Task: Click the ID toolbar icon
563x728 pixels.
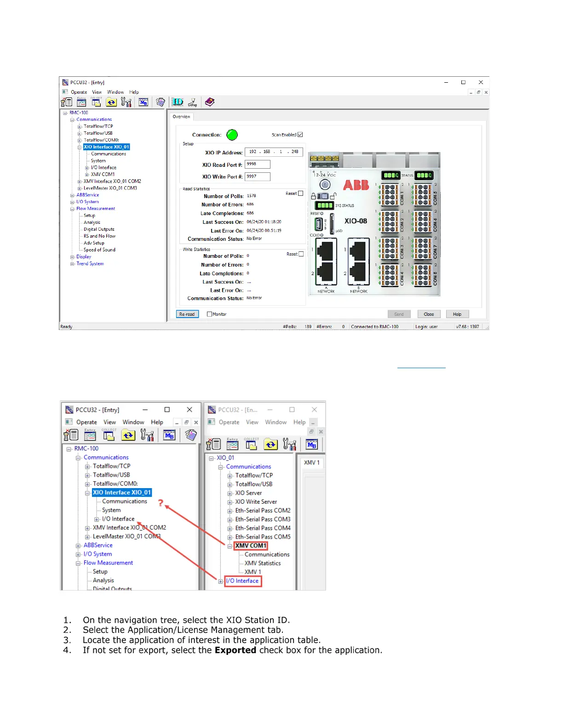Action: click(178, 102)
